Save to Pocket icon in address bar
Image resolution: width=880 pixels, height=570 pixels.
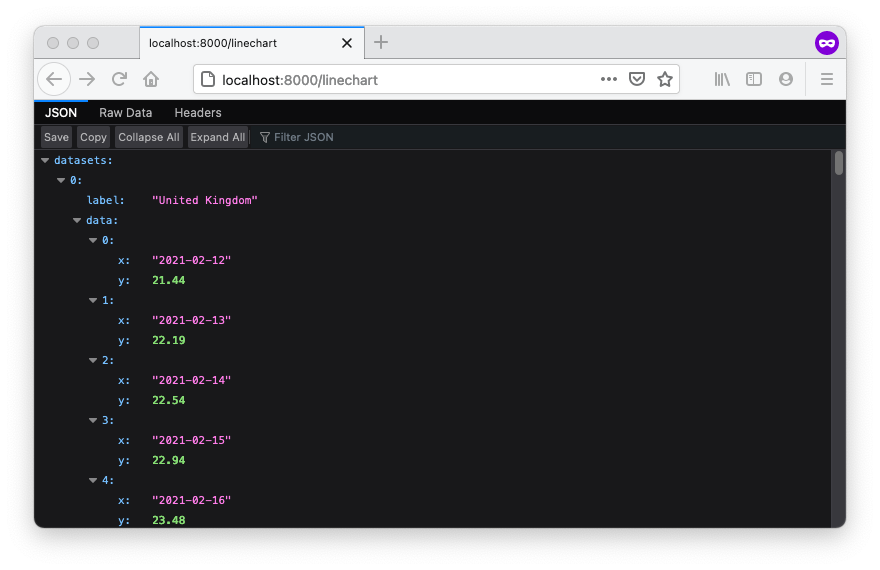(637, 79)
